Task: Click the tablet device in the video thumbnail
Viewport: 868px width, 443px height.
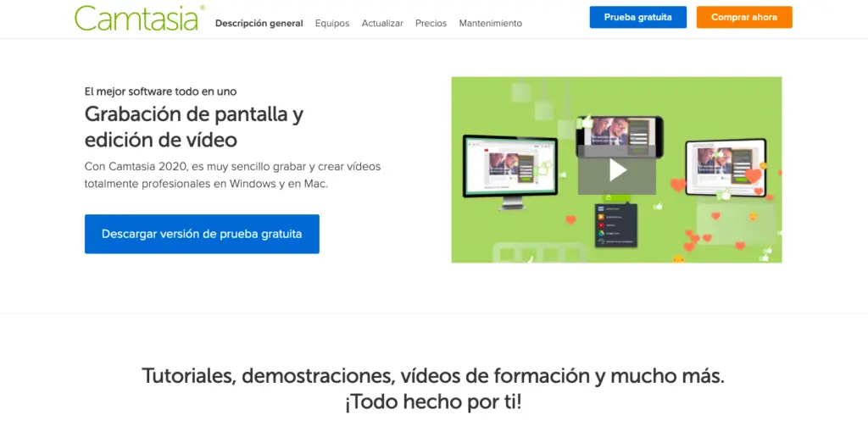Action: coord(726,168)
